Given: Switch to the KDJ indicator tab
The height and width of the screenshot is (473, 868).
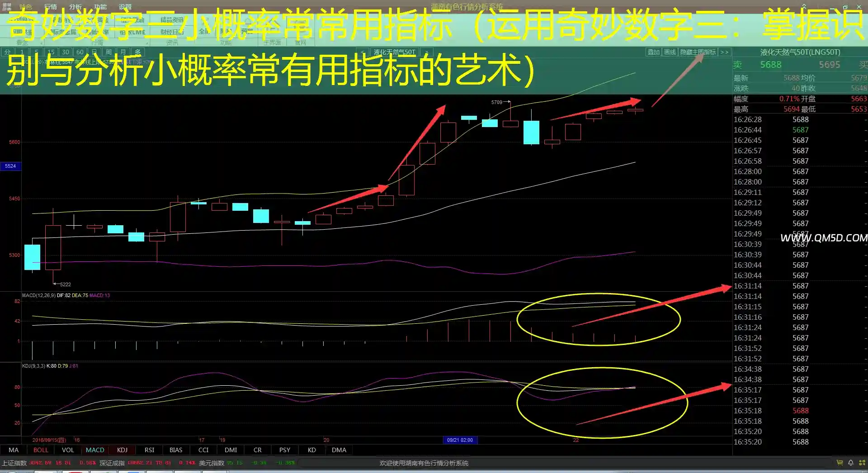Looking at the screenshot, I should [x=122, y=450].
